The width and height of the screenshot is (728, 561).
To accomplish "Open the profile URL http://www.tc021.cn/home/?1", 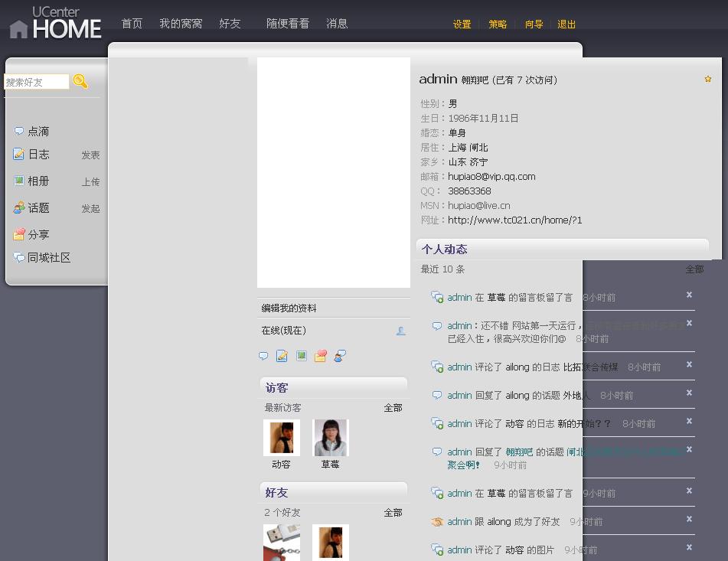I will pos(515,220).
